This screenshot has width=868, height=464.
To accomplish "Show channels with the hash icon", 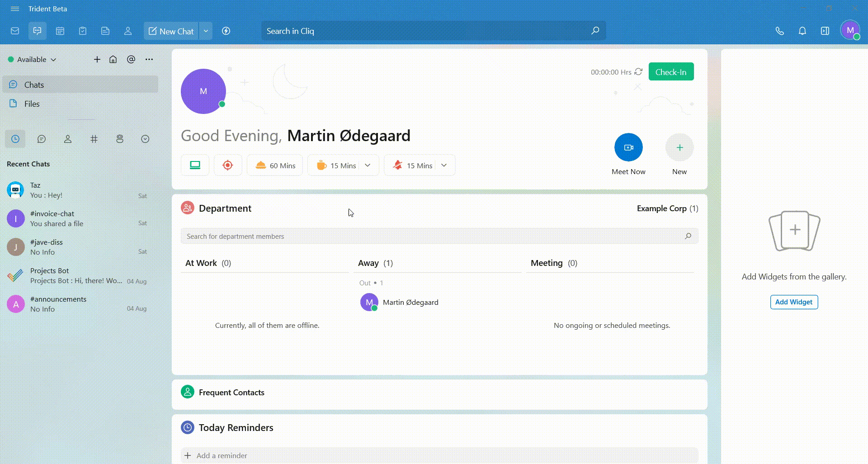I will tap(94, 139).
